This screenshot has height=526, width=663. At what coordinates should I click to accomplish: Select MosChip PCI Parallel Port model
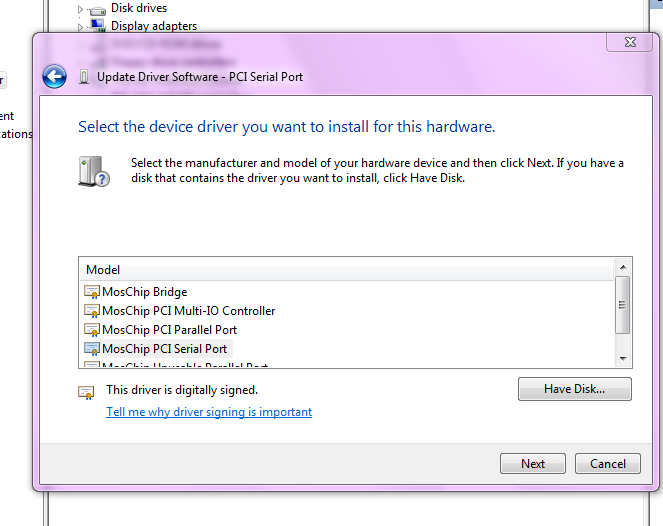[170, 330]
